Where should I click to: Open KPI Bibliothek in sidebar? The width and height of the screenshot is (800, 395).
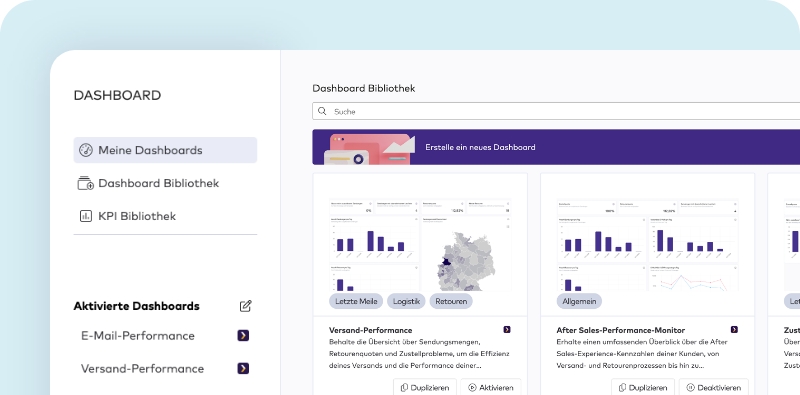click(127, 216)
